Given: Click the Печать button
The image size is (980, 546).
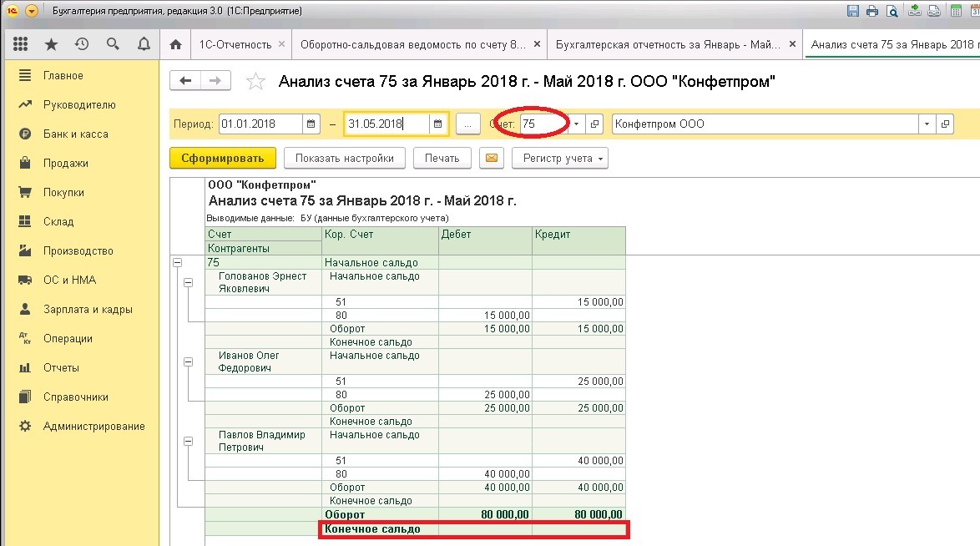Looking at the screenshot, I should [x=442, y=159].
